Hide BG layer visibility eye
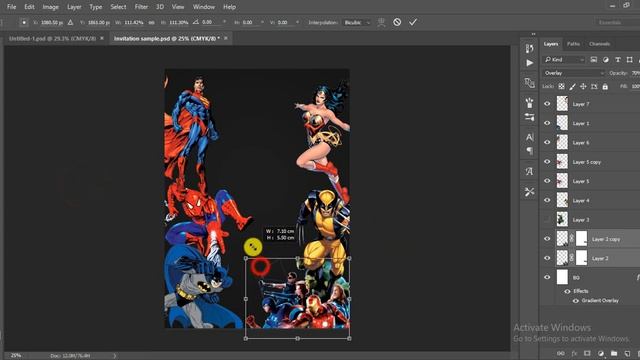The height and width of the screenshot is (360, 640). click(547, 277)
